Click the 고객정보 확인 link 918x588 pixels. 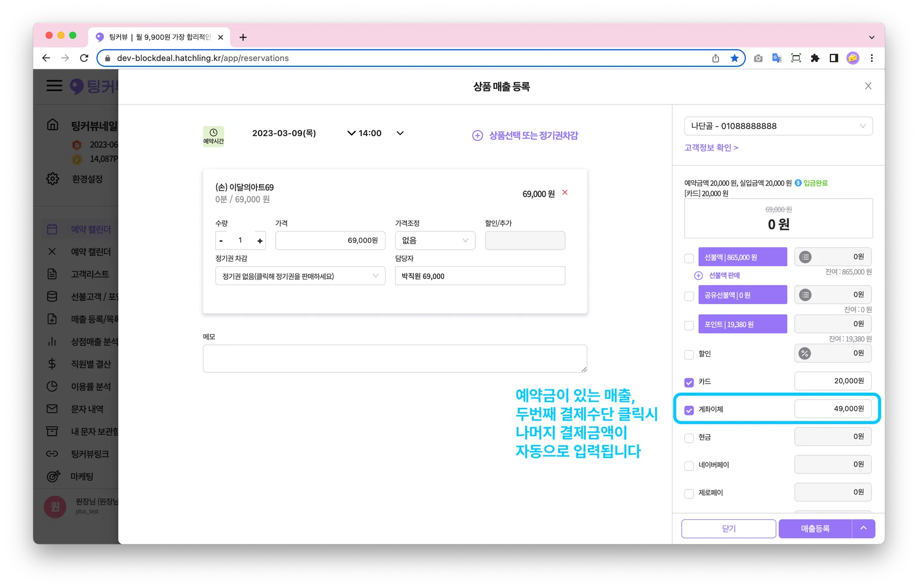711,147
